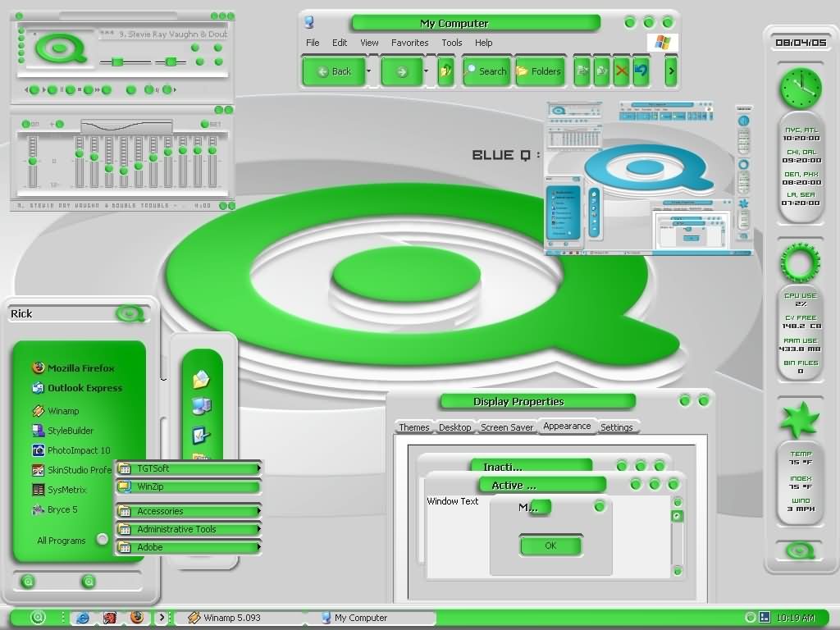Click the My Computer icon in start menu side panel
This screenshot has width=840, height=630.
click(x=202, y=407)
